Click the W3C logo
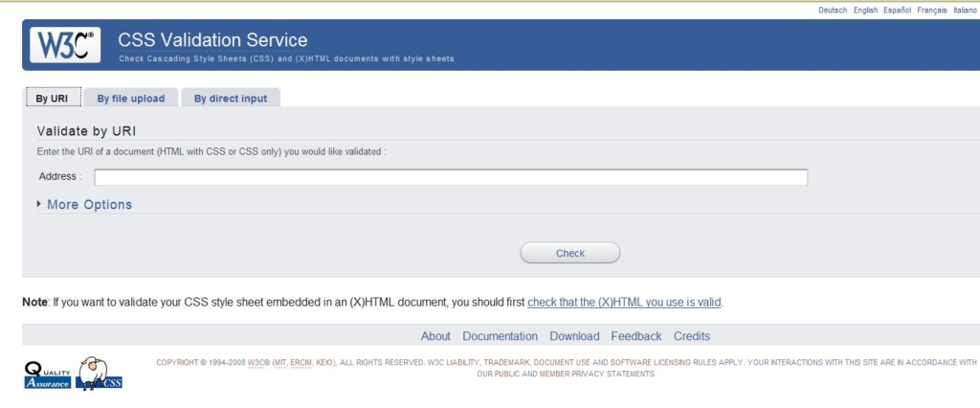The image size is (980, 408). (x=65, y=44)
